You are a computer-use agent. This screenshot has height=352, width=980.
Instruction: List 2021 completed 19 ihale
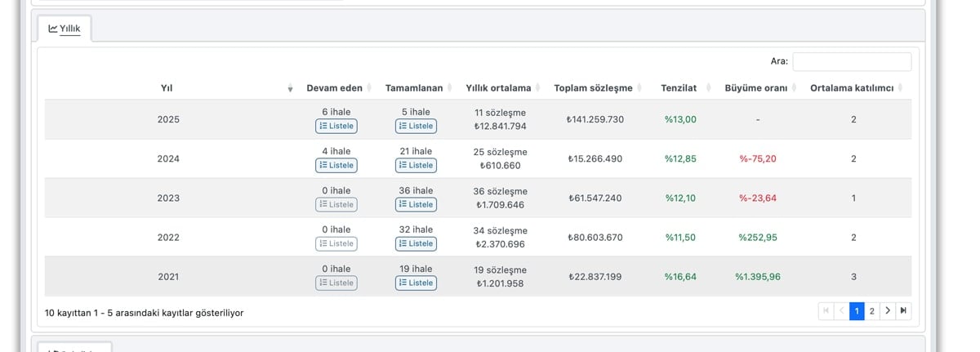coord(416,283)
